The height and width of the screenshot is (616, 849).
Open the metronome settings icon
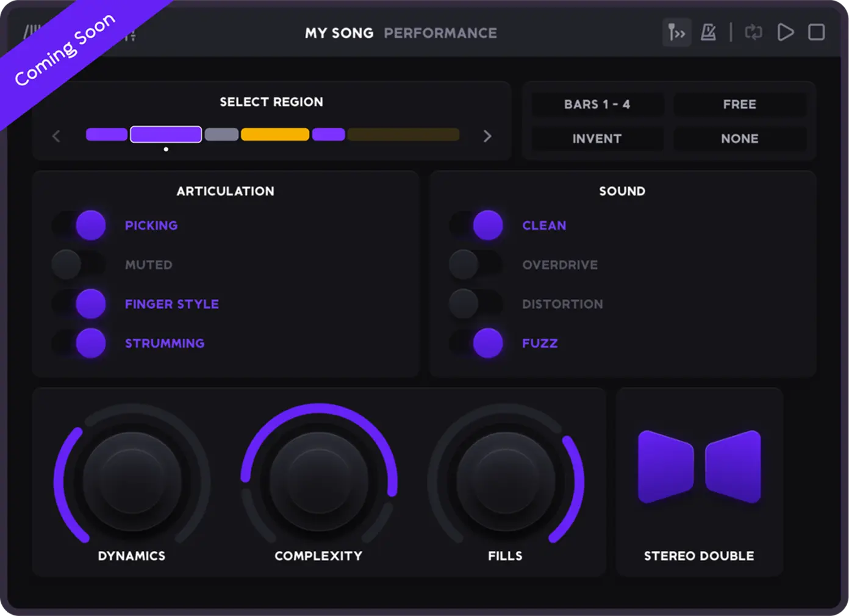point(708,33)
